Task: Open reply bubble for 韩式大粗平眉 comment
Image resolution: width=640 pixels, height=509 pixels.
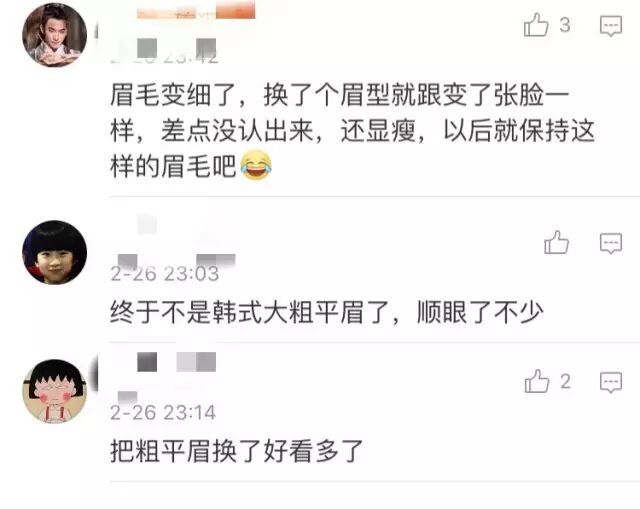Action: click(x=611, y=243)
